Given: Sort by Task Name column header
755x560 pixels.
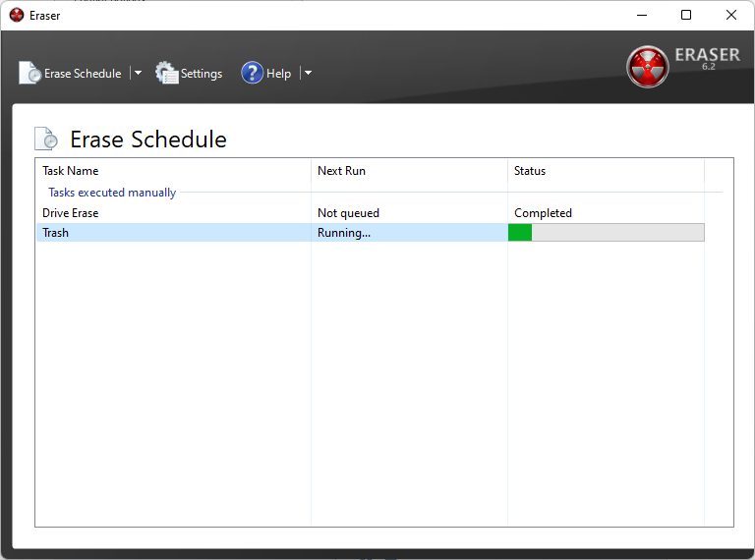Looking at the screenshot, I should point(173,171).
